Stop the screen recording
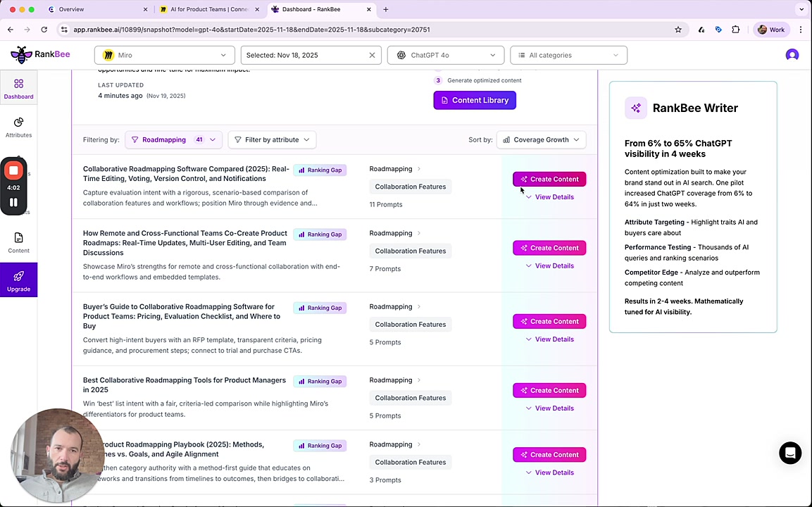The image size is (812, 507). point(13,170)
